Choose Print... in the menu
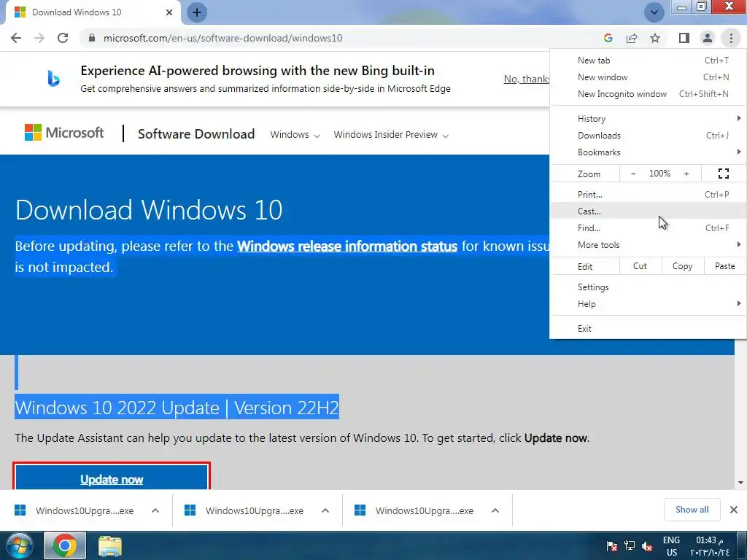 [x=649, y=194]
